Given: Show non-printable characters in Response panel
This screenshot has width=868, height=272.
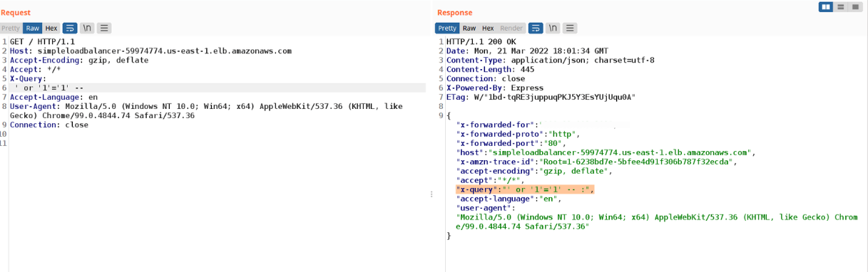Looking at the screenshot, I should pyautogui.click(x=553, y=28).
